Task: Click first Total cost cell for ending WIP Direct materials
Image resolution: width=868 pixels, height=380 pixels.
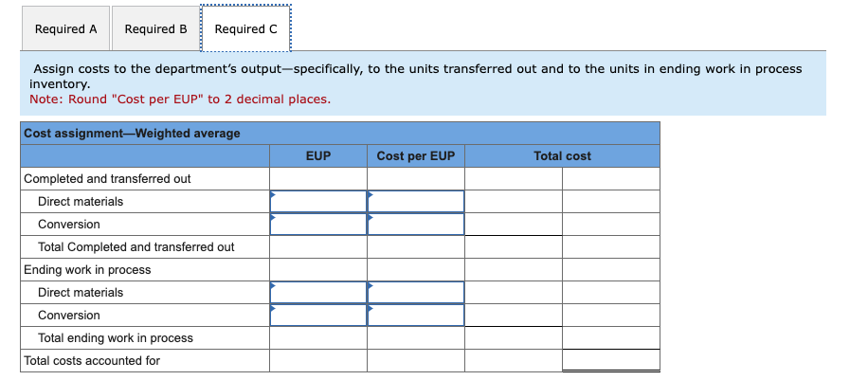Action: point(514,293)
